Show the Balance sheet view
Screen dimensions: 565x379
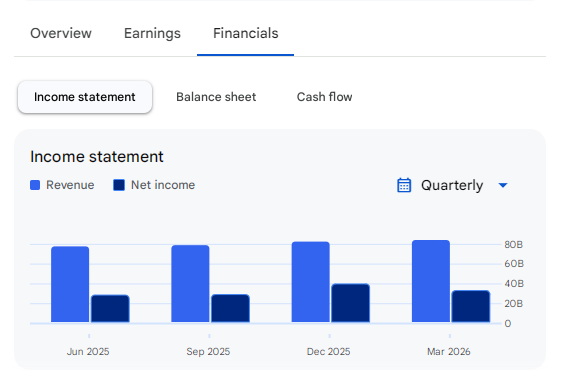coord(216,97)
